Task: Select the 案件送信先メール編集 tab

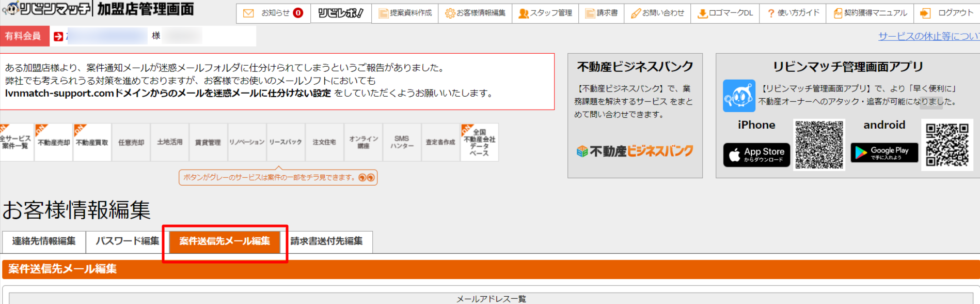Action: [225, 241]
